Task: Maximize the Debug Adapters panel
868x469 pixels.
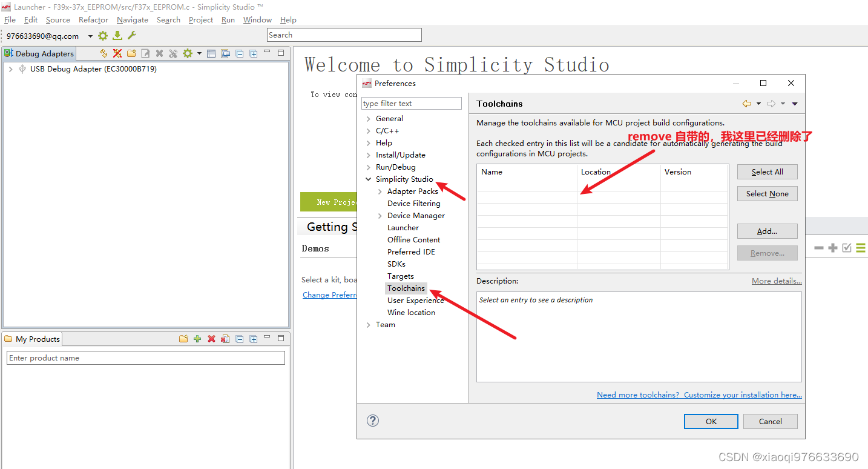Action: [281, 53]
